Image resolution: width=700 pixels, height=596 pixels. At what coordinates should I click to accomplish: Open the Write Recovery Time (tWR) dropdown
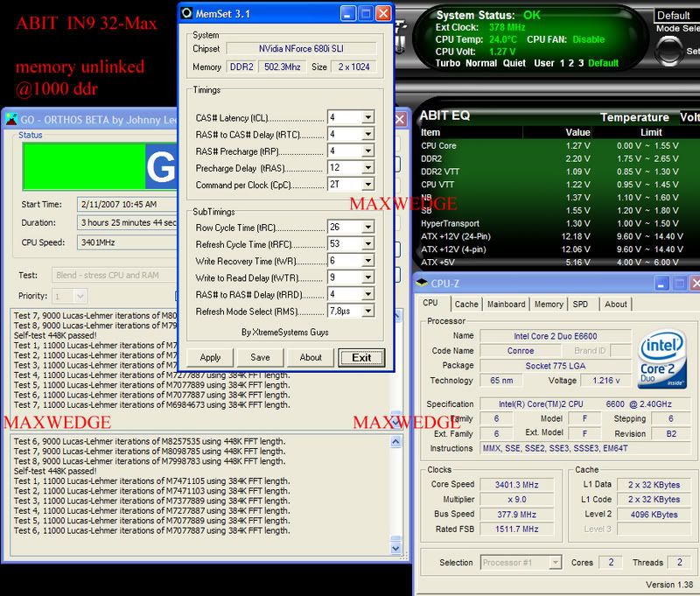367,260
